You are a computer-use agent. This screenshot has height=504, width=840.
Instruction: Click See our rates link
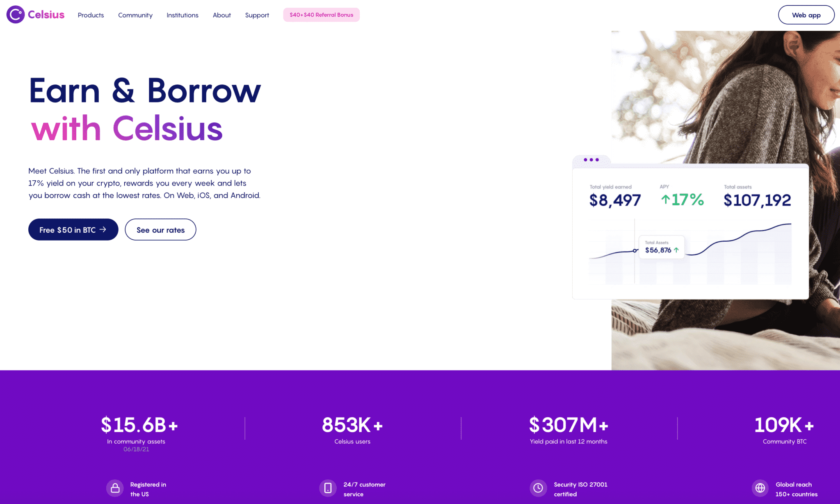[x=160, y=229]
